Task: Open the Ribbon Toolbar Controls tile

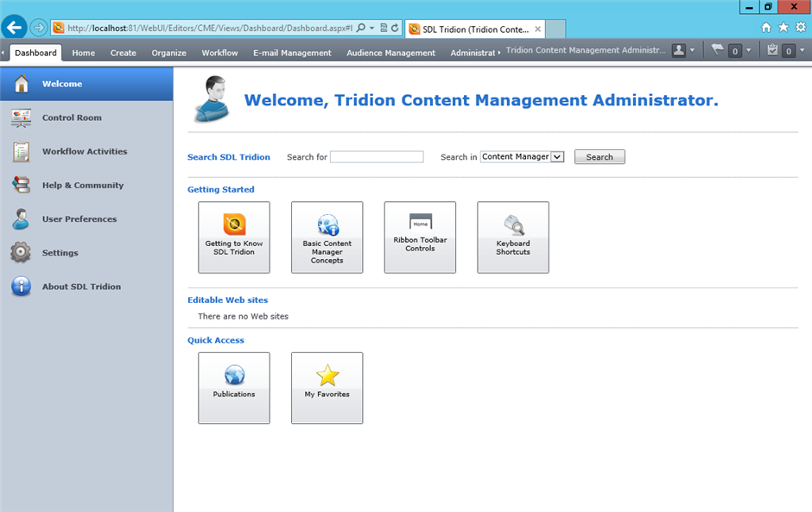Action: tap(420, 237)
